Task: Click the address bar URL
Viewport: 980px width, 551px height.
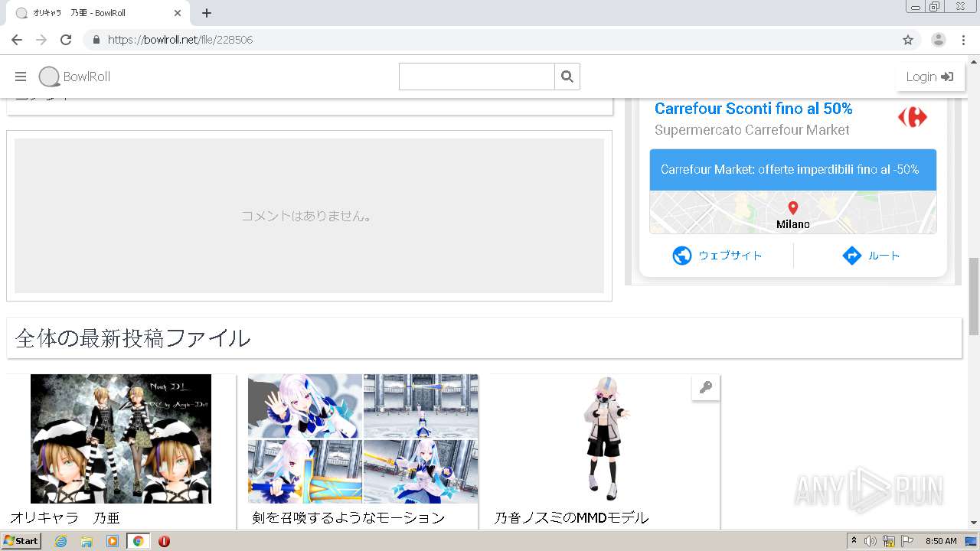Action: (180, 40)
